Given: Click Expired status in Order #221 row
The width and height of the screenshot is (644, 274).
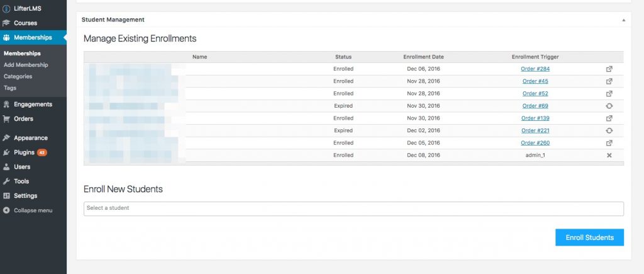Looking at the screenshot, I should 343,131.
